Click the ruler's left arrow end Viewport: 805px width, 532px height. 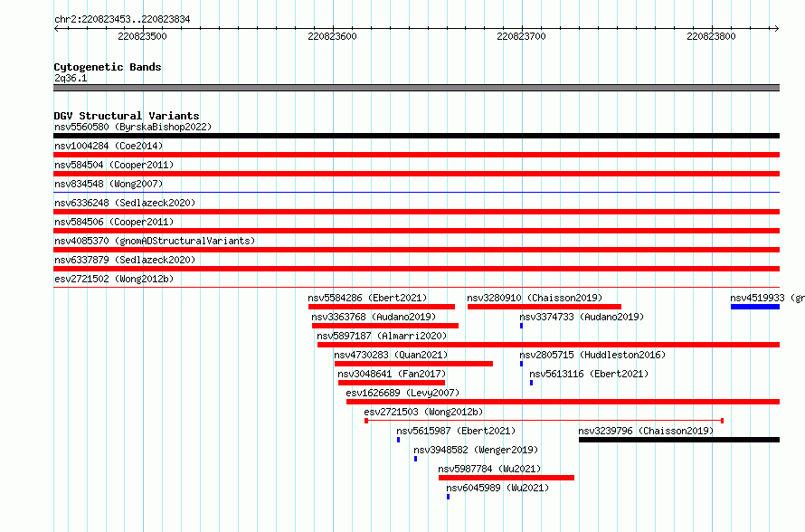click(x=56, y=28)
